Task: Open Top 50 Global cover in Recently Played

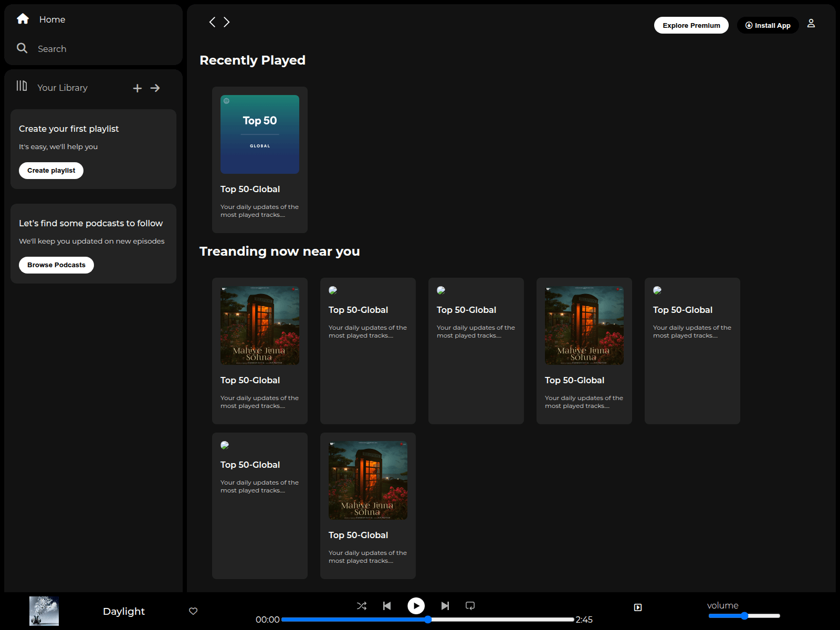Action: [x=260, y=134]
